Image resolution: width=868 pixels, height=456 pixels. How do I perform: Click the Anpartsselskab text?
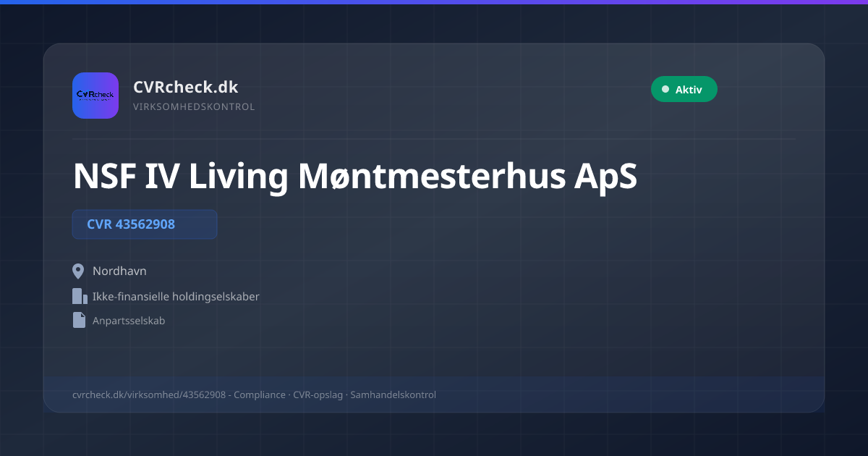point(129,321)
